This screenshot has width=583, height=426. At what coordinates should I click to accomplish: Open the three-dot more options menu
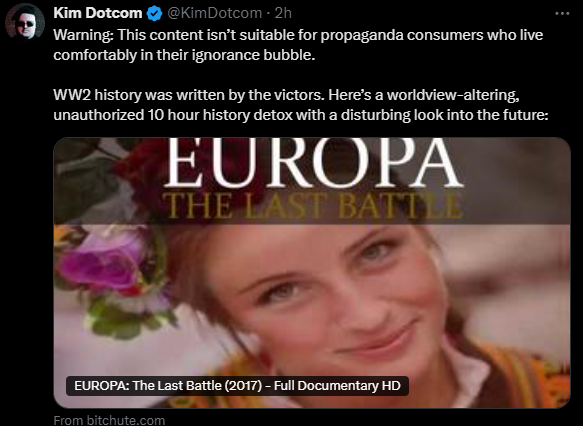pyautogui.click(x=562, y=13)
